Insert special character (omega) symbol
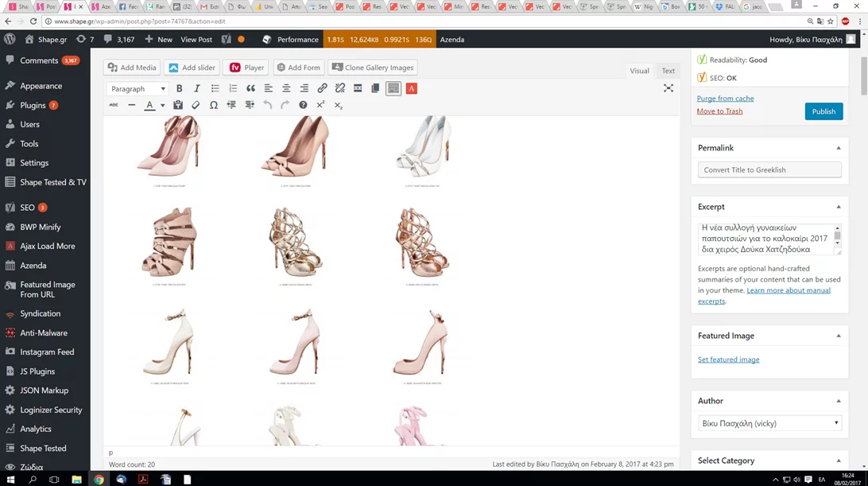The width and height of the screenshot is (868, 486). pyautogui.click(x=214, y=105)
